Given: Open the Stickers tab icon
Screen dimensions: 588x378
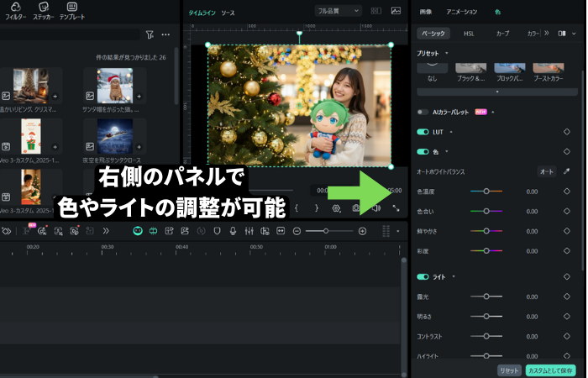Looking at the screenshot, I should click(44, 7).
